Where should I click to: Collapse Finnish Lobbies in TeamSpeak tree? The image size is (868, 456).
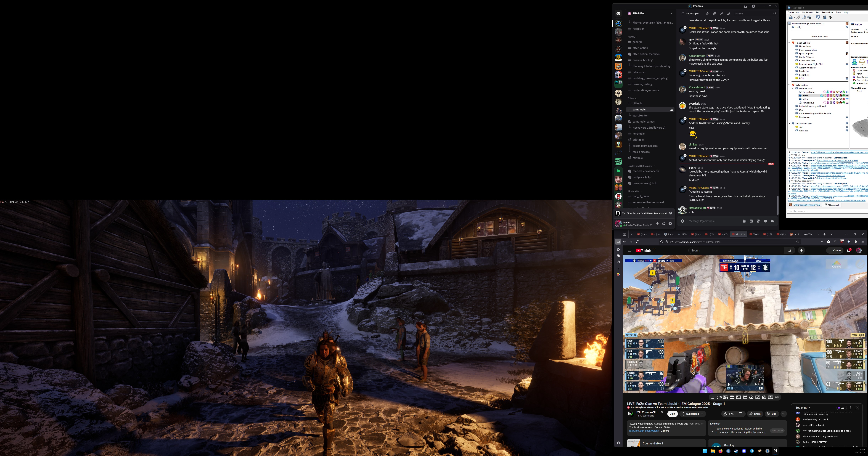tap(789, 43)
